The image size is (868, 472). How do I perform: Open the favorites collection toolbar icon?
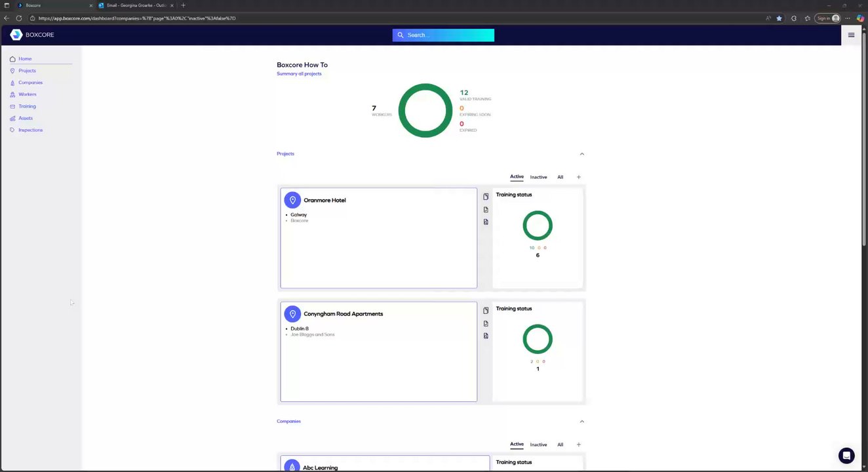[x=808, y=18]
